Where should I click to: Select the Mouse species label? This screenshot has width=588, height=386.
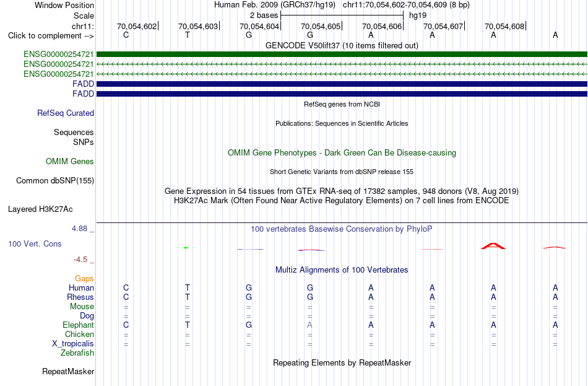[82, 307]
